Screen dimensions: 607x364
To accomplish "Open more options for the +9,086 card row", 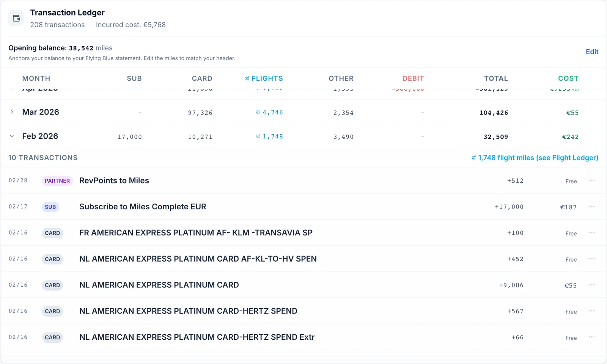I will [591, 285].
